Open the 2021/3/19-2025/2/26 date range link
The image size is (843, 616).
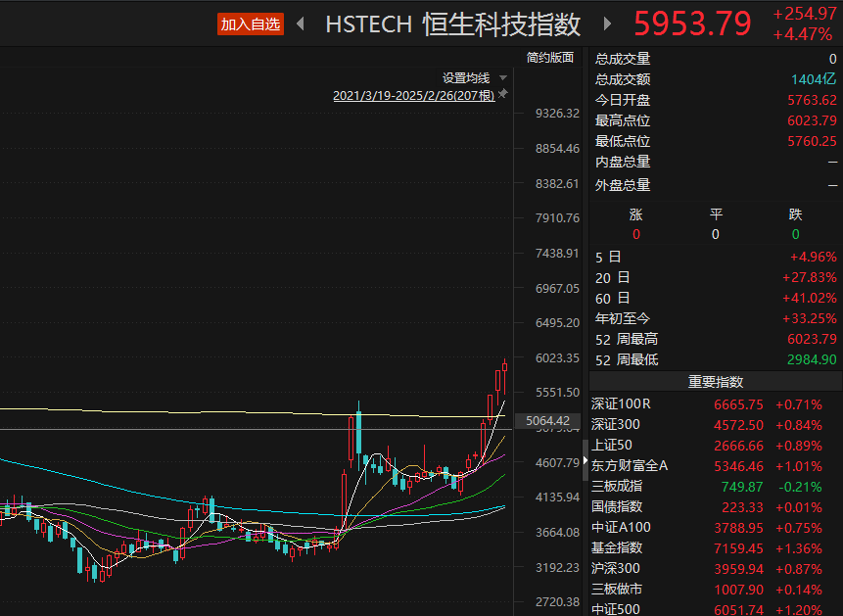(x=413, y=96)
